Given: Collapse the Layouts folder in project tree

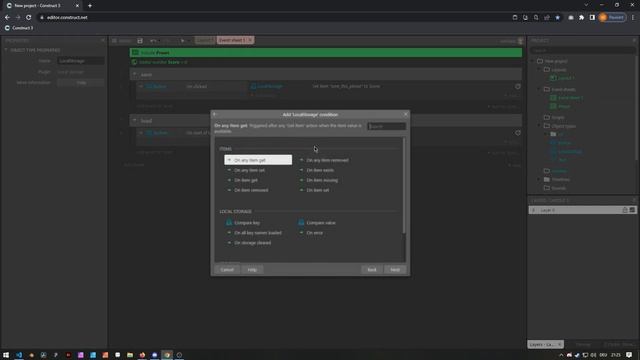Looking at the screenshot, I should (x=539, y=70).
